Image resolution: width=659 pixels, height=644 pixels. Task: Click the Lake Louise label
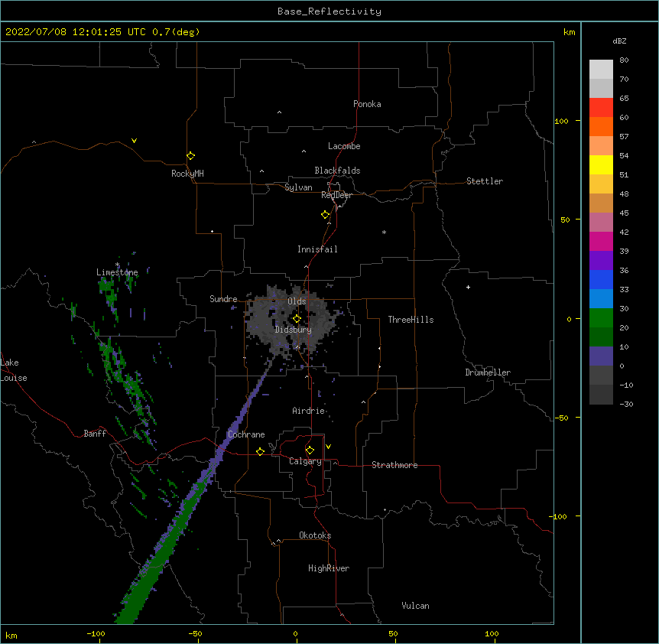tap(14, 370)
